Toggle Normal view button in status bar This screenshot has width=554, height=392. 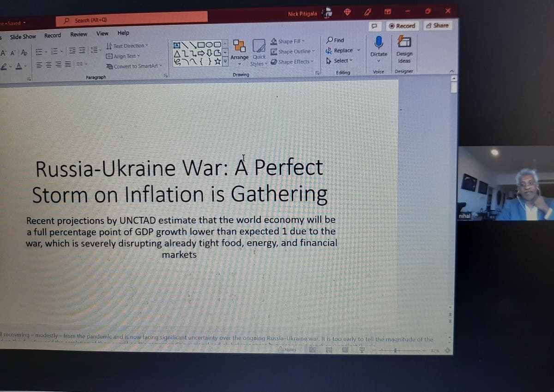coord(313,350)
